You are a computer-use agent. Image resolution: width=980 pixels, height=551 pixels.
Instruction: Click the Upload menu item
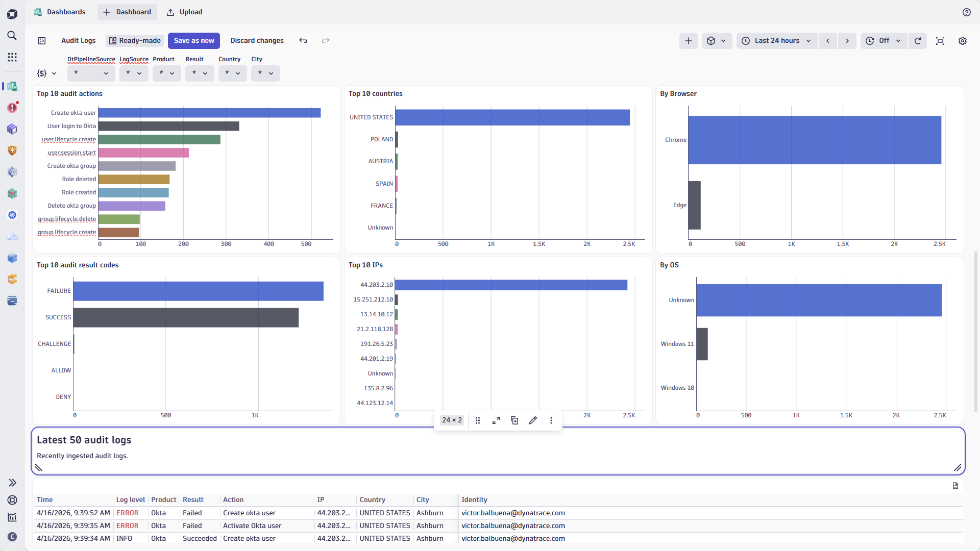185,12
